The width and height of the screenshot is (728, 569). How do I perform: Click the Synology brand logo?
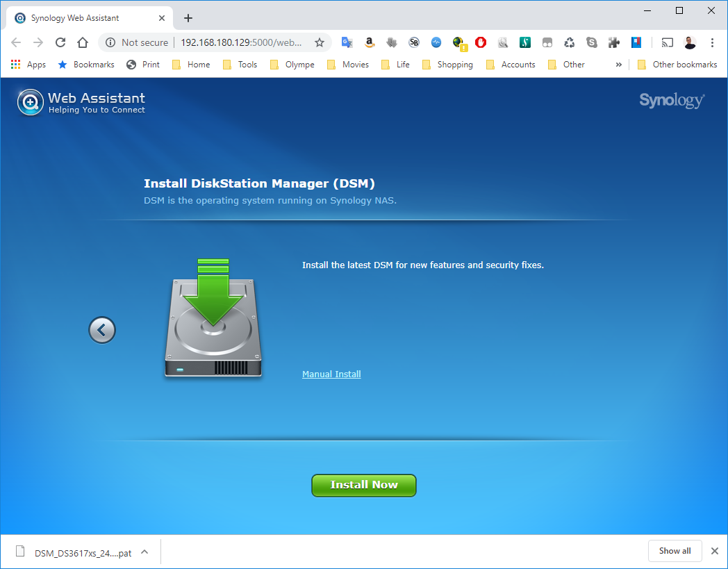click(672, 100)
